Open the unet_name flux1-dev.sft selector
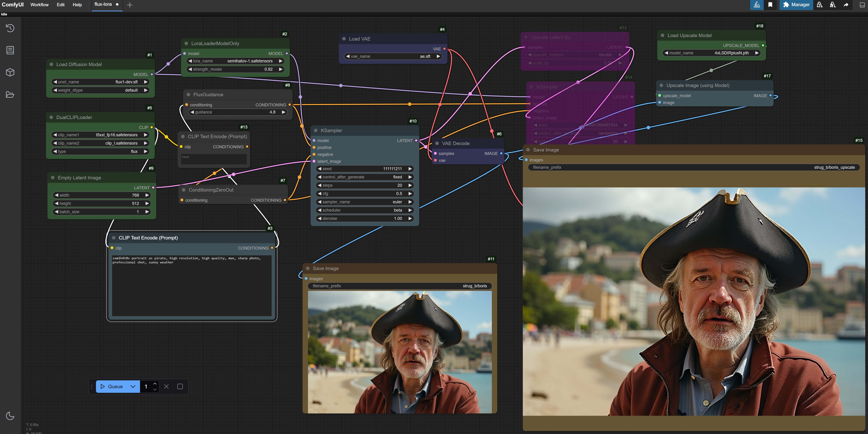Viewport: 868px width, 434px height. 100,82
